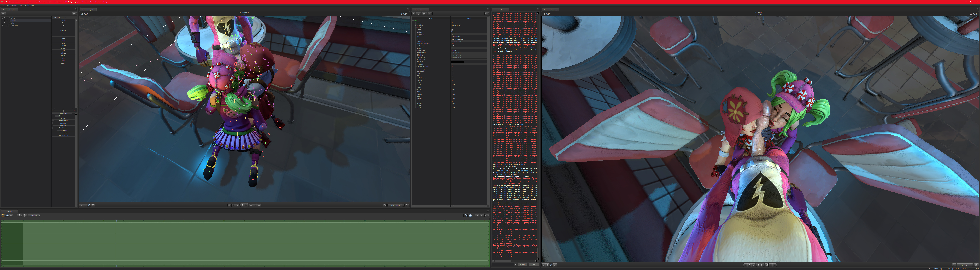Screen dimensions: 980x270
Task: Open the File menu
Action: [3, 5]
